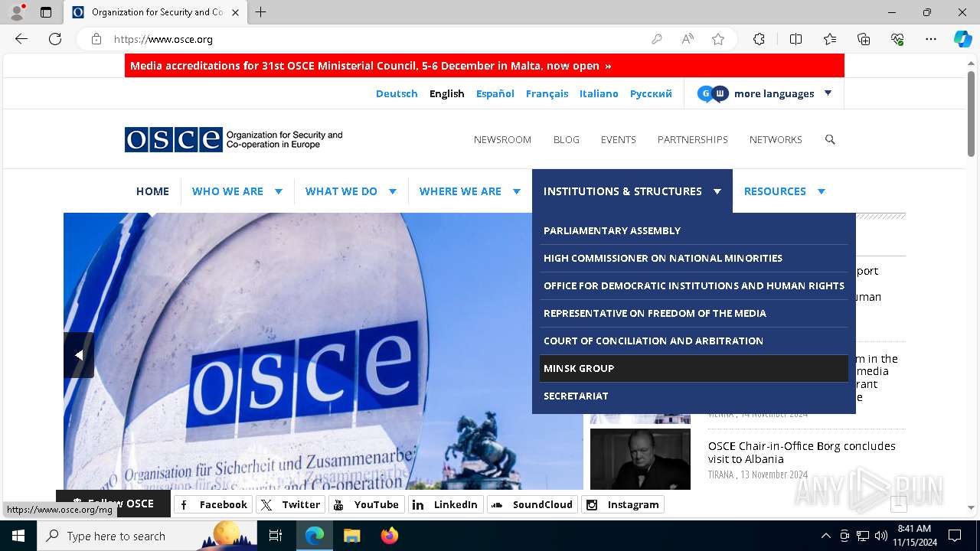This screenshot has height=551, width=980.
Task: Launch Firefox from the taskbar
Action: click(x=390, y=536)
